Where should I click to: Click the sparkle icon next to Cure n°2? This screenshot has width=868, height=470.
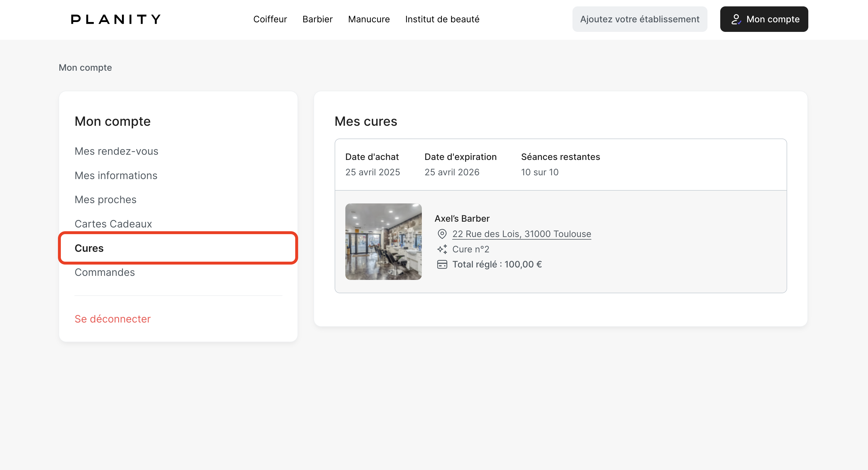[x=442, y=249]
